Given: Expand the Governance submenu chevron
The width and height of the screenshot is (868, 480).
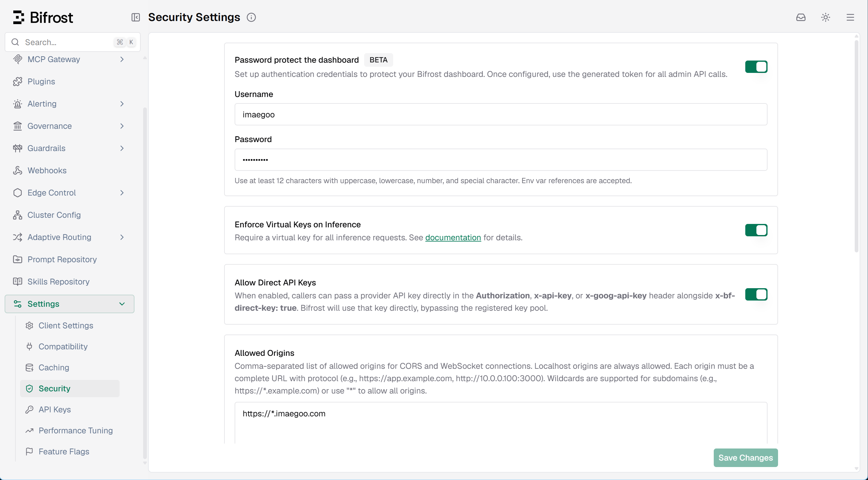Looking at the screenshot, I should pyautogui.click(x=122, y=126).
